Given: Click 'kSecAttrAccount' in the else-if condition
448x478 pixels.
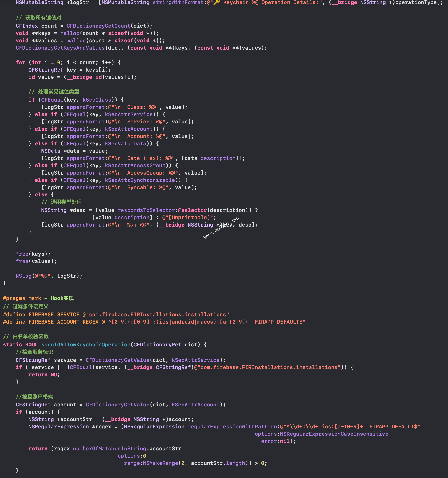Looking at the screenshot, I should tap(129, 129).
